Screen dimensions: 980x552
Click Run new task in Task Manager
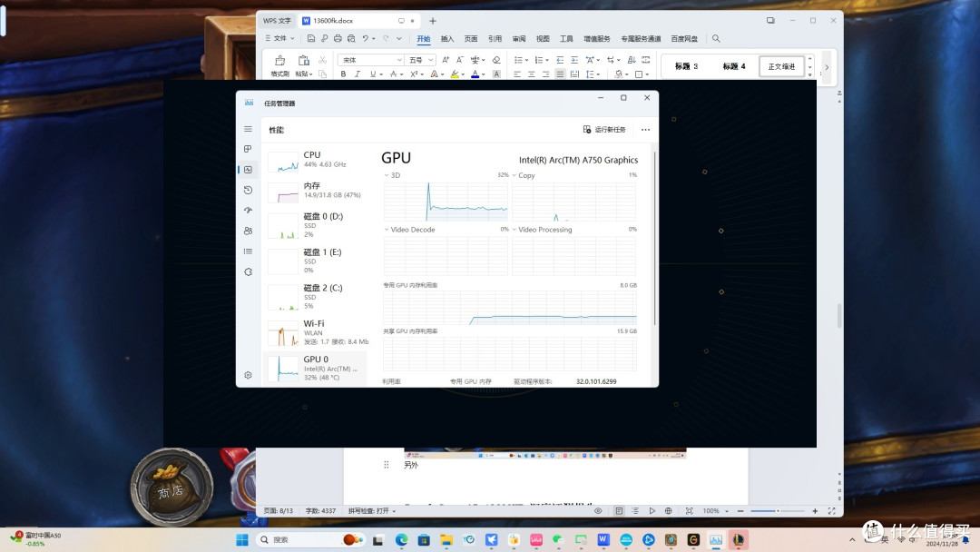tap(604, 130)
